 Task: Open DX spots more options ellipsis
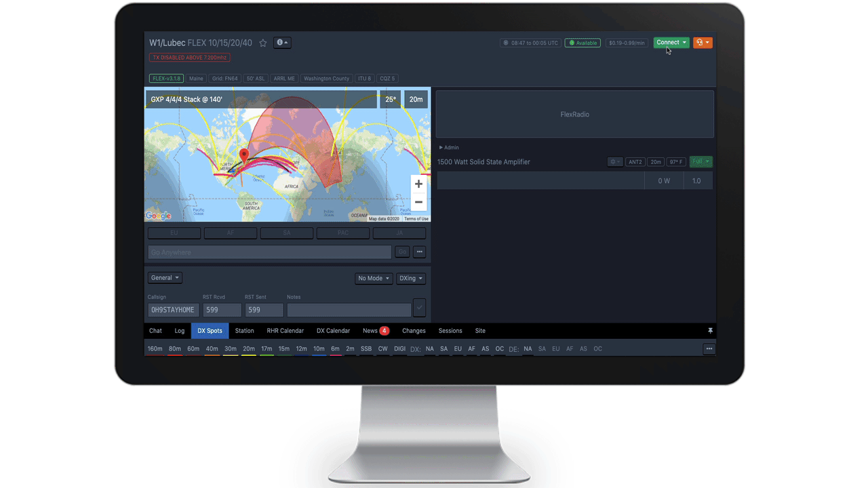[x=709, y=349]
